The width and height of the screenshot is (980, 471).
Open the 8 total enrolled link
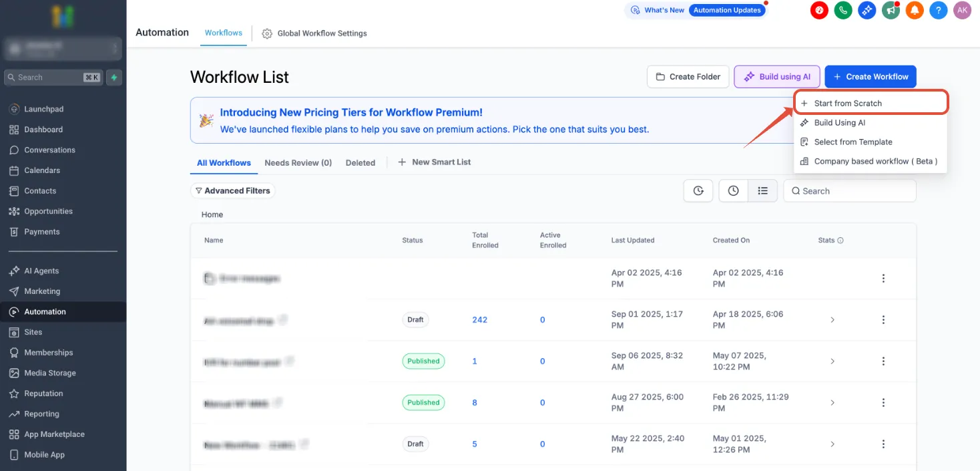click(x=475, y=403)
